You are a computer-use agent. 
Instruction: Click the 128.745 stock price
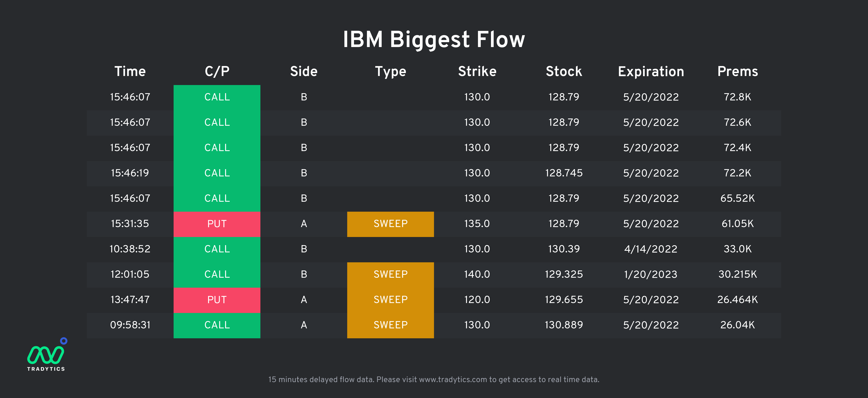point(564,173)
